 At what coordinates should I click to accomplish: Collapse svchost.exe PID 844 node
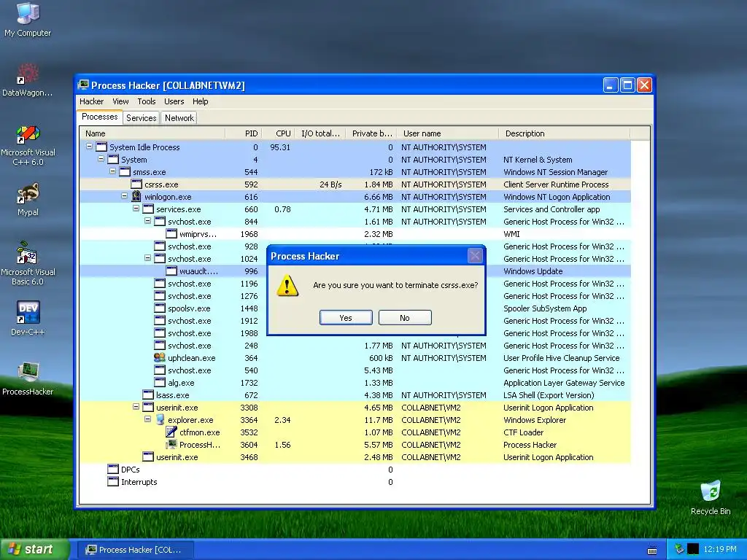coord(147,221)
